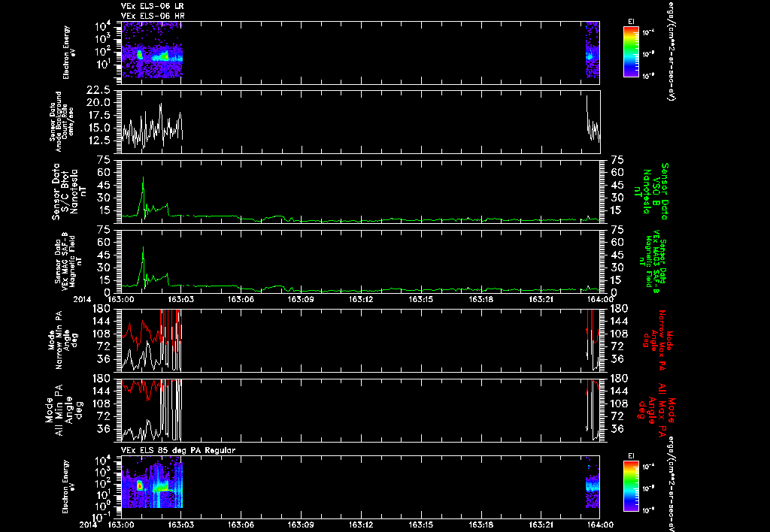Screen dimensions: 770x532
Task: Click "163:03" on the bottom spectrogram time axis
Action: coord(181,524)
